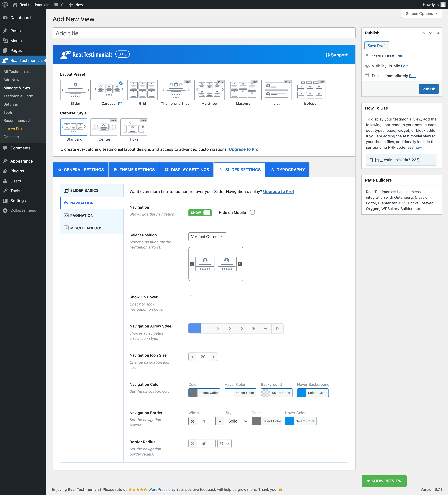This screenshot has width=448, height=495.
Task: Open the Solid border style dropdown
Action: click(x=237, y=421)
